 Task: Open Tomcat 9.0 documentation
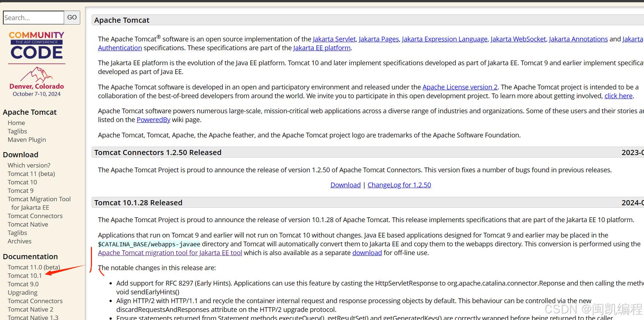click(23, 284)
